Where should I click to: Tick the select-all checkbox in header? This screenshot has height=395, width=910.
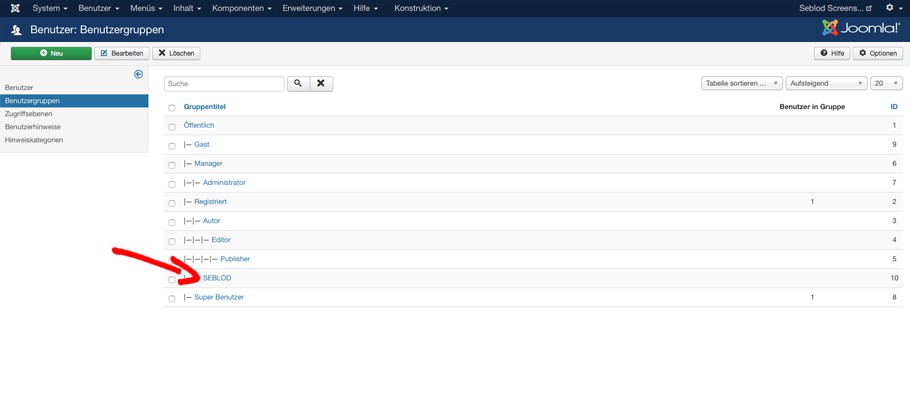pyautogui.click(x=172, y=108)
